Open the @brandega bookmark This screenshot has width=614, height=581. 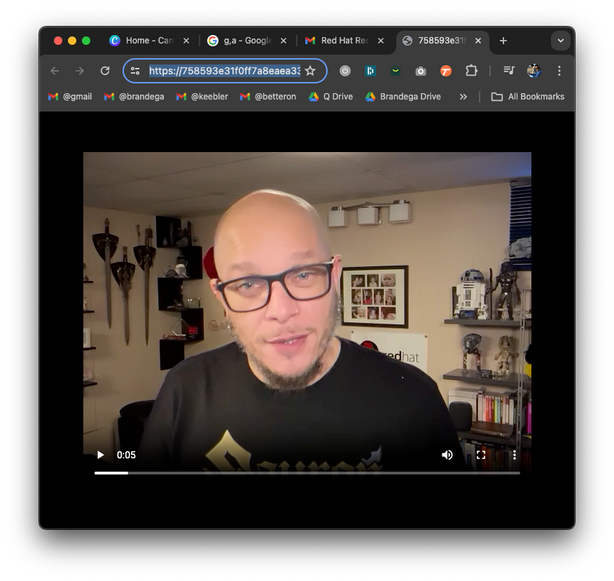pos(136,97)
